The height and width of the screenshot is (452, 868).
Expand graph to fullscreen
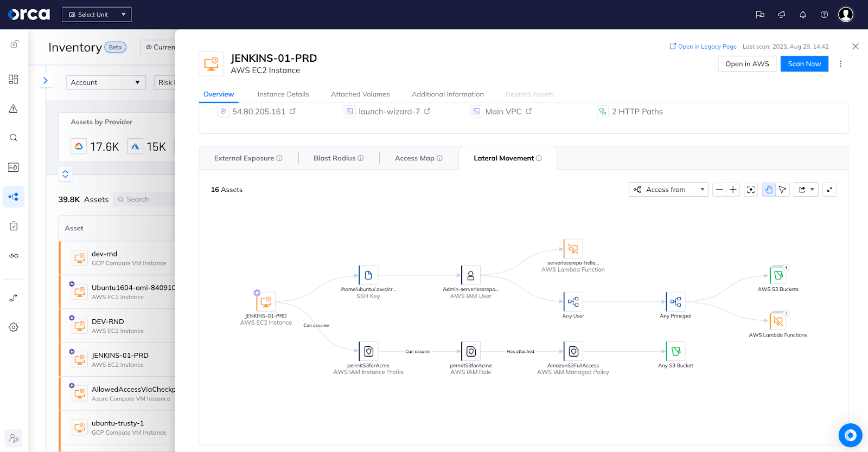(x=829, y=190)
